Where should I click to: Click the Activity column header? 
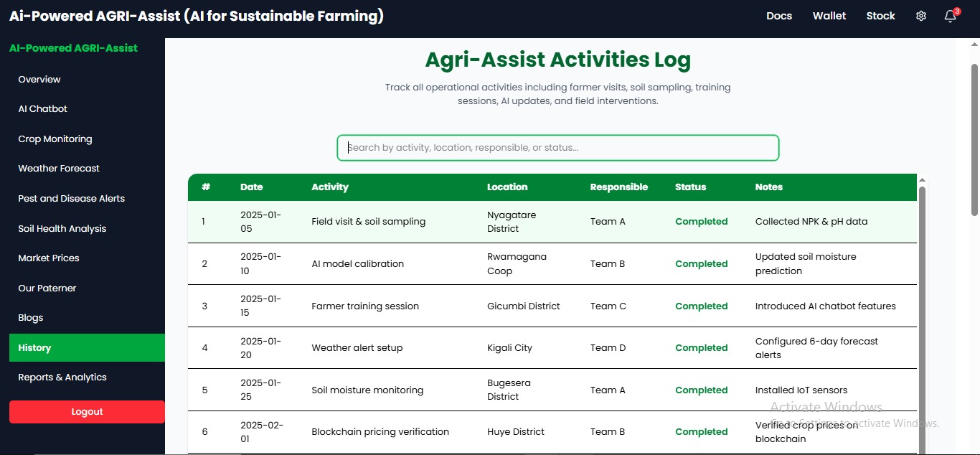click(330, 187)
